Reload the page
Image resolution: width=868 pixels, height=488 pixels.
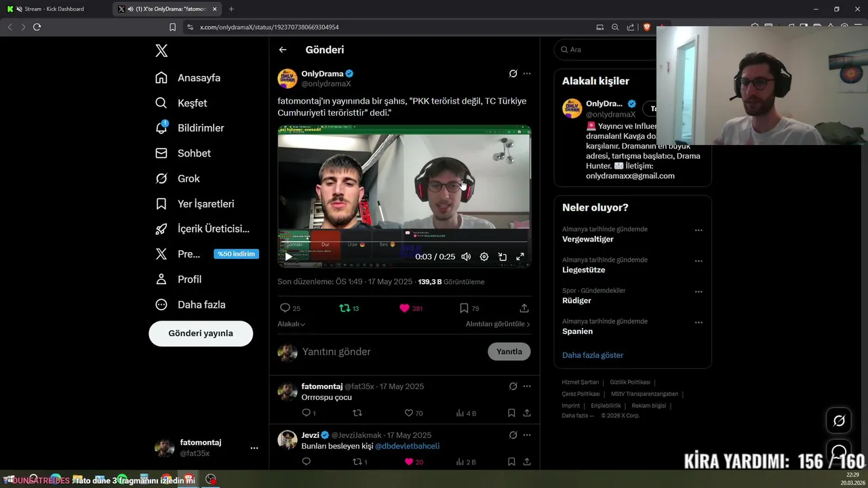point(37,27)
